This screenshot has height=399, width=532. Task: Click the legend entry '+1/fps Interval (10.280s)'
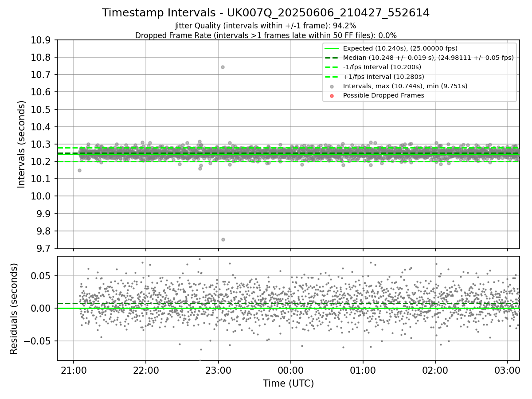pyautogui.click(x=383, y=77)
